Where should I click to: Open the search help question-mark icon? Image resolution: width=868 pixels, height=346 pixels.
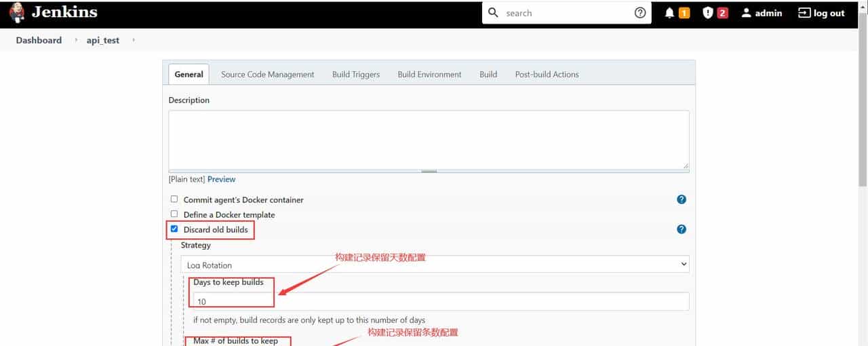tap(640, 13)
